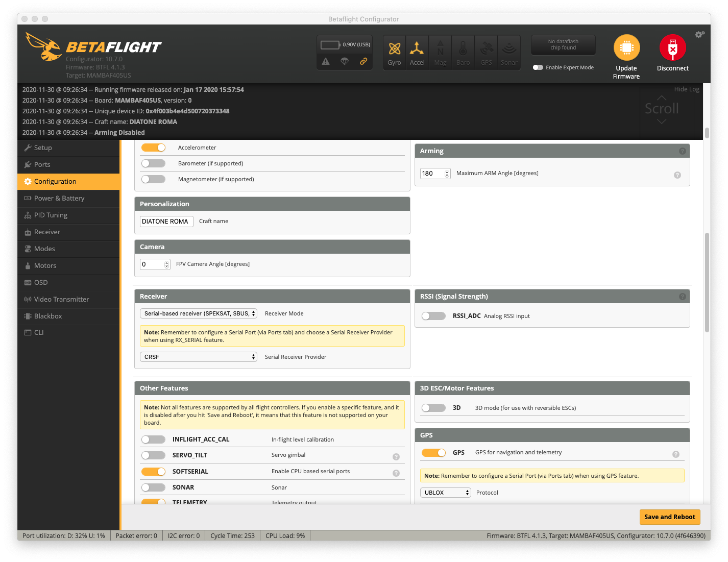Enable SERVO_TILT feature switch

tap(153, 455)
